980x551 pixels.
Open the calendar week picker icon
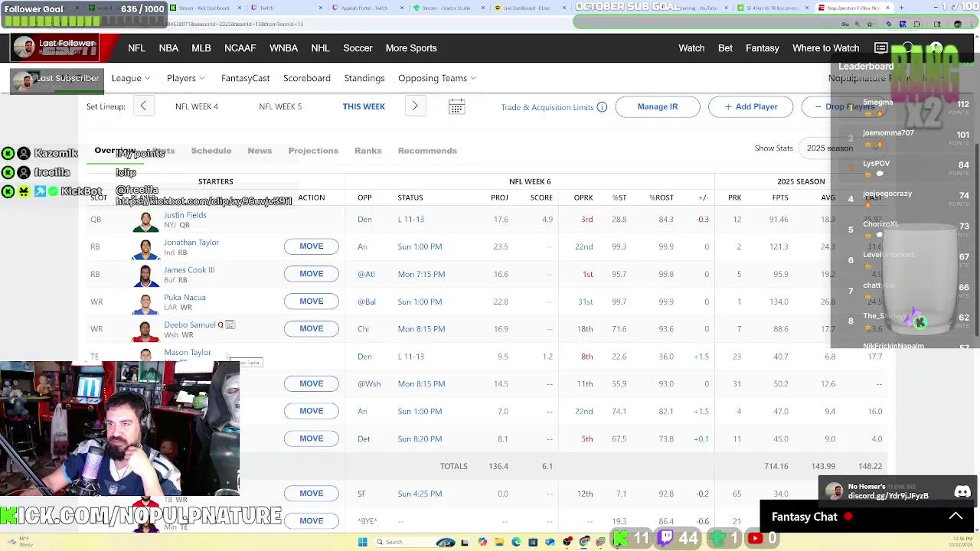pos(456,107)
